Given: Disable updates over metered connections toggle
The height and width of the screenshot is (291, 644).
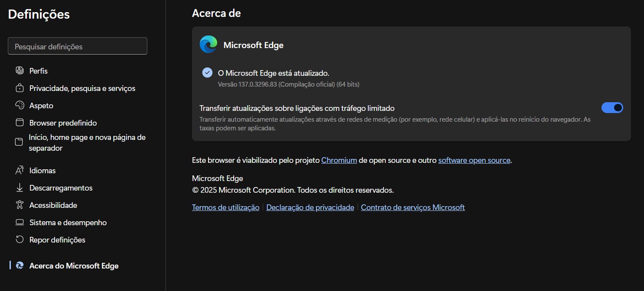Looking at the screenshot, I should pos(612,108).
